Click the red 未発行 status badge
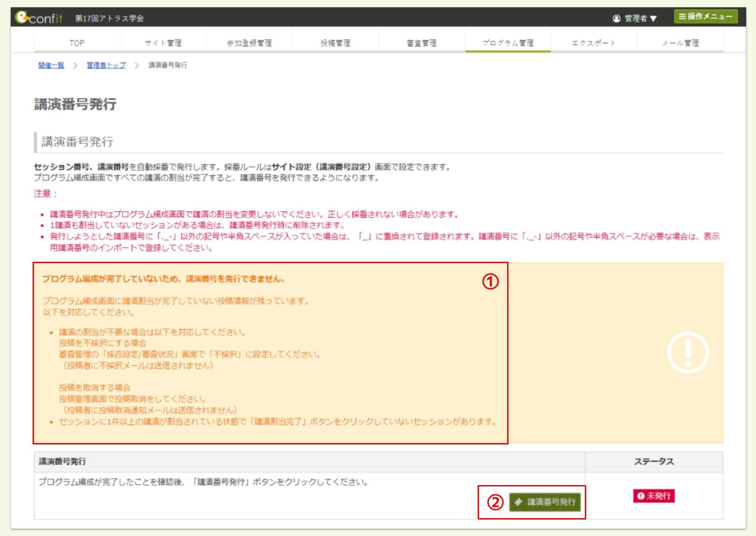 pos(654,496)
